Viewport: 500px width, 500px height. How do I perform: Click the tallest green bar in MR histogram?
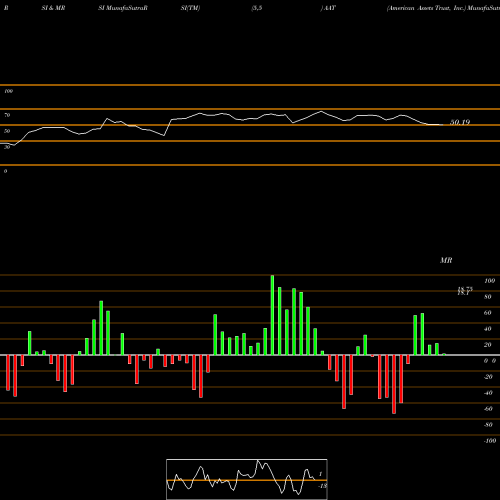(x=272, y=315)
